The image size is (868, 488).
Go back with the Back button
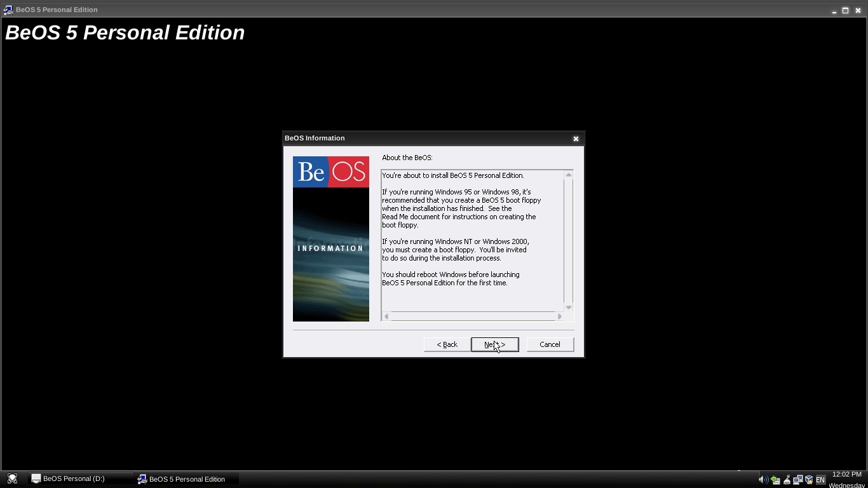(447, 344)
